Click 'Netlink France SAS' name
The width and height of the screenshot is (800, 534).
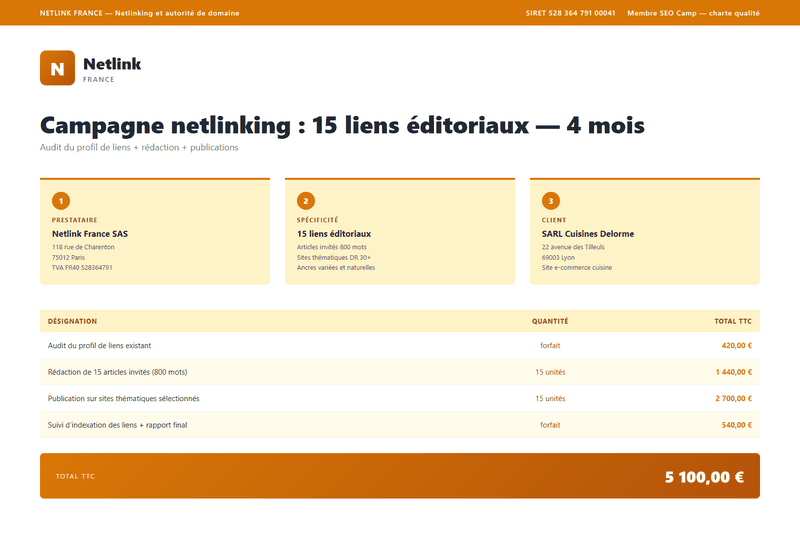[x=90, y=234]
